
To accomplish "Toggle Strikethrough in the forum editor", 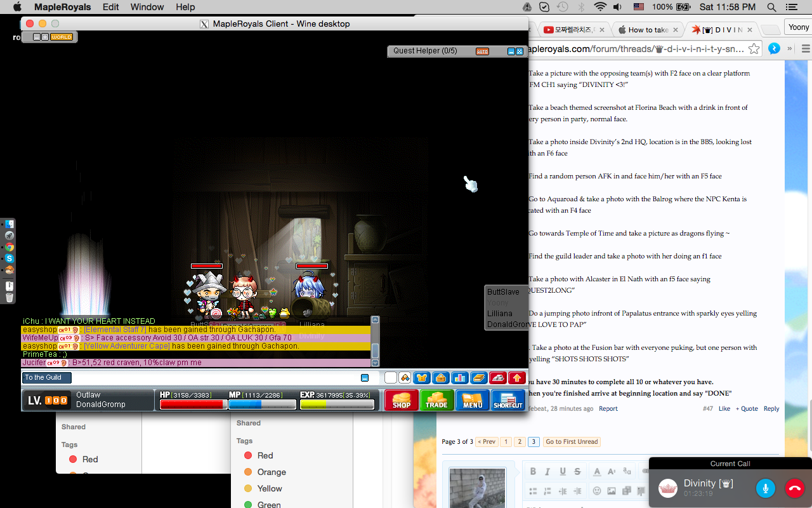I will click(577, 471).
